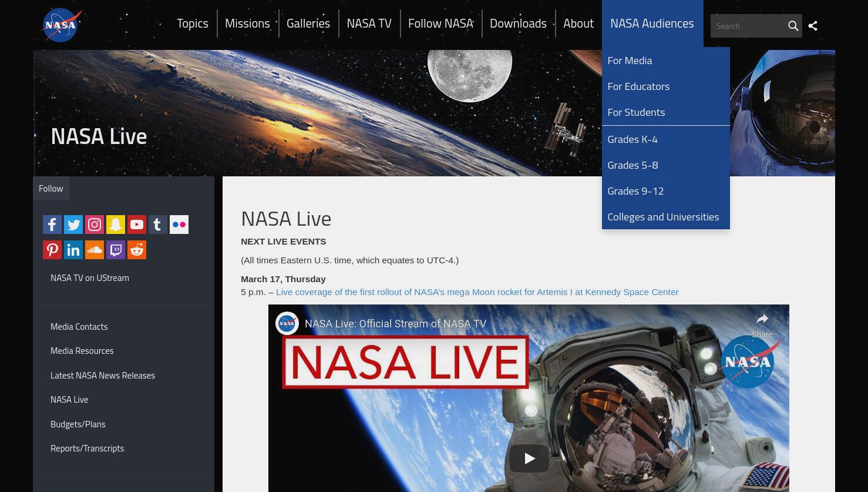Open Media Resources link
868x492 pixels.
click(x=82, y=350)
